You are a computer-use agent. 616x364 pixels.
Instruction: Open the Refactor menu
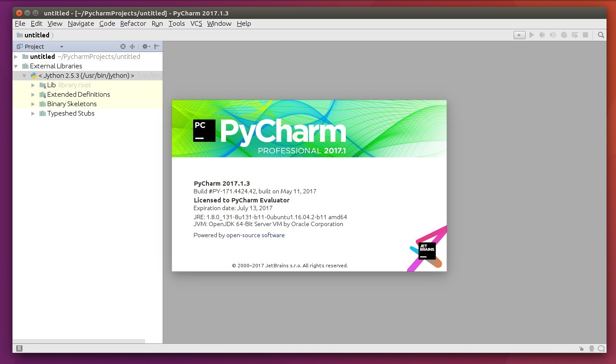tap(133, 24)
